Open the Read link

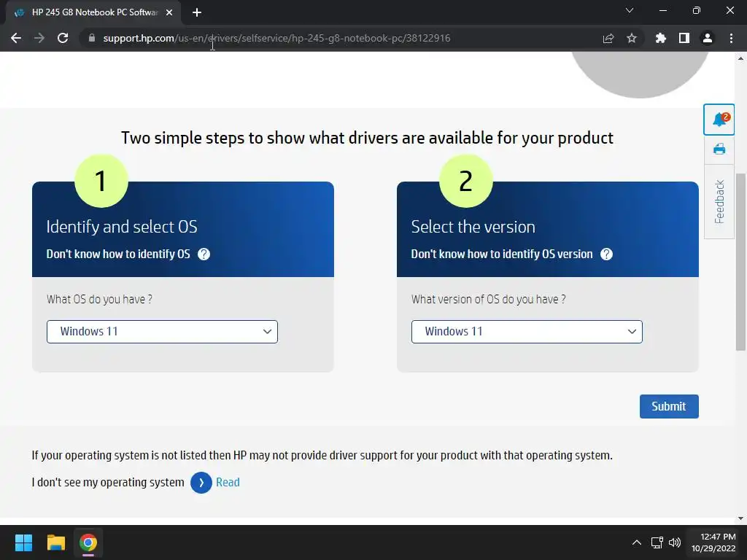tap(228, 482)
